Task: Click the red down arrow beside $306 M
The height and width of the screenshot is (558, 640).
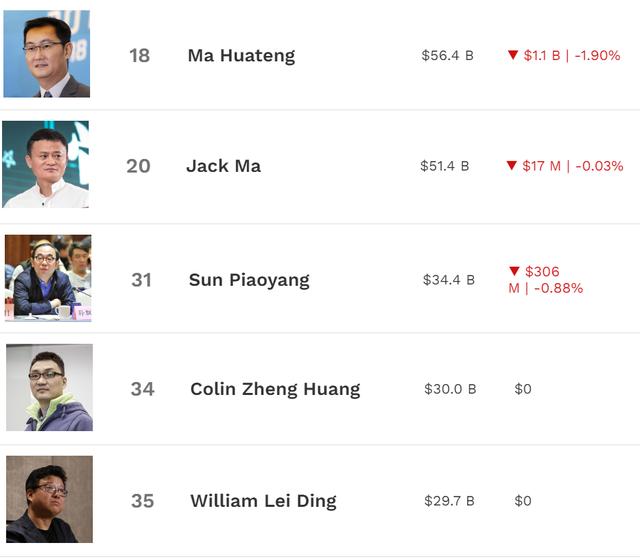Action: [516, 271]
